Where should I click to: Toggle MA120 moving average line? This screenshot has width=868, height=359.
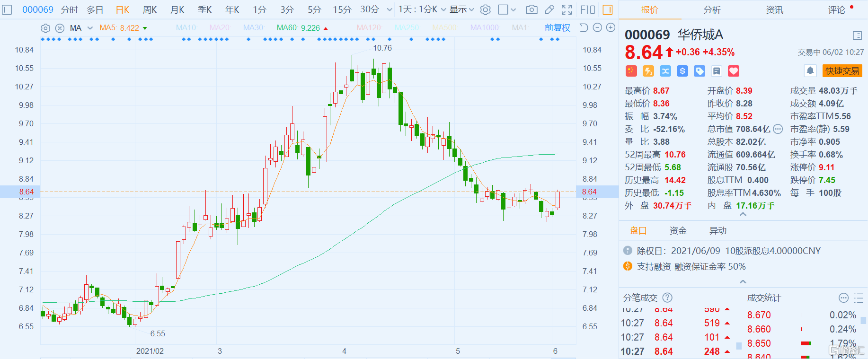pos(369,28)
